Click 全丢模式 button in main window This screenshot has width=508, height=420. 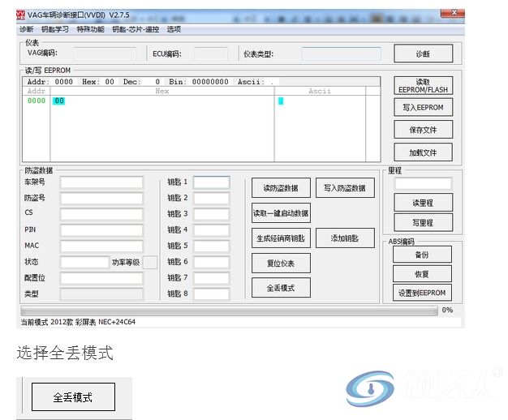pos(281,288)
